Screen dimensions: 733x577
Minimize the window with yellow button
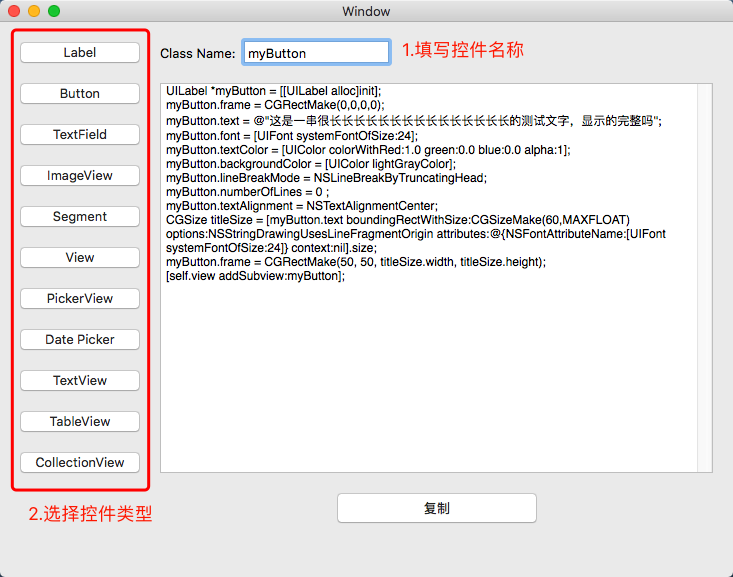(x=34, y=11)
